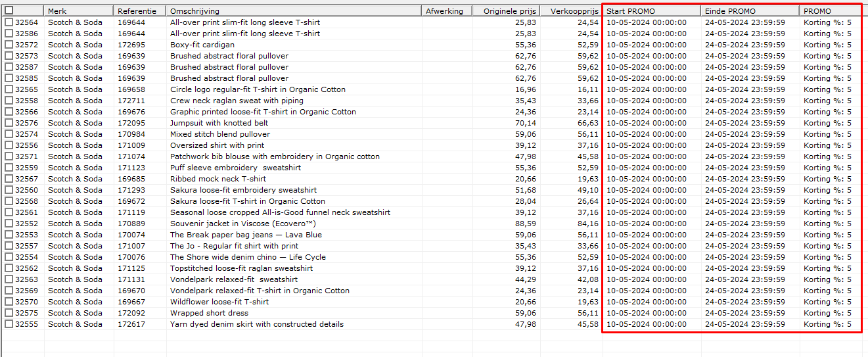Click reference 172695
This screenshot has width=868, height=357.
pyautogui.click(x=131, y=45)
